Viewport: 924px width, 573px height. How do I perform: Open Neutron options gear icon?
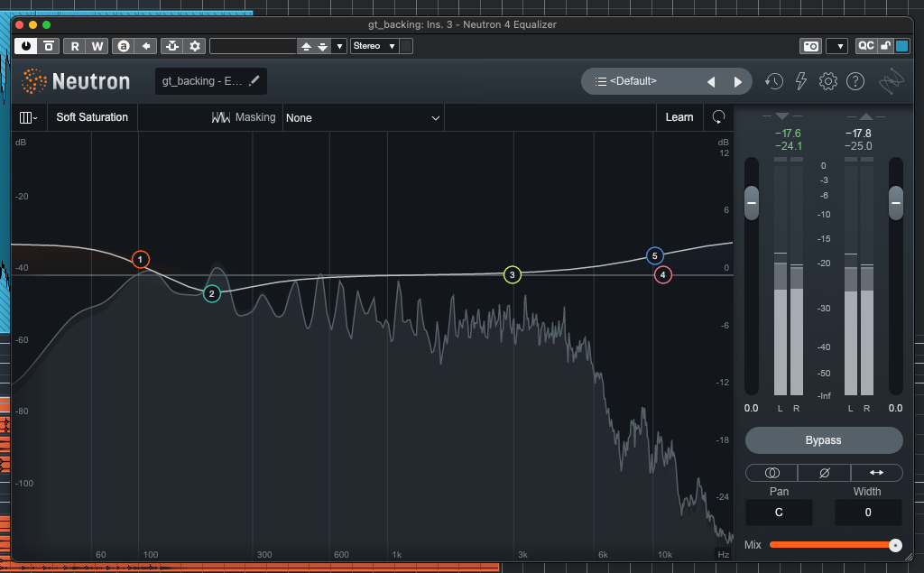pyautogui.click(x=828, y=81)
